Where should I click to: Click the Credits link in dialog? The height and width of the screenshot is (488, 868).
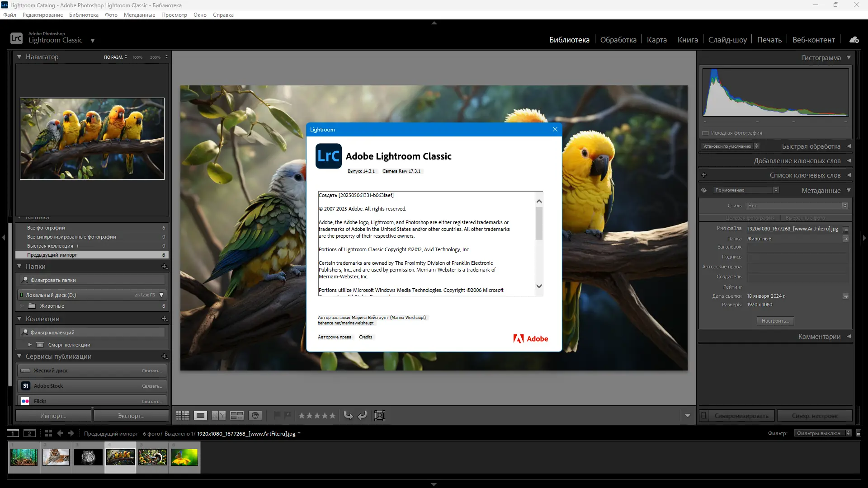coord(365,337)
